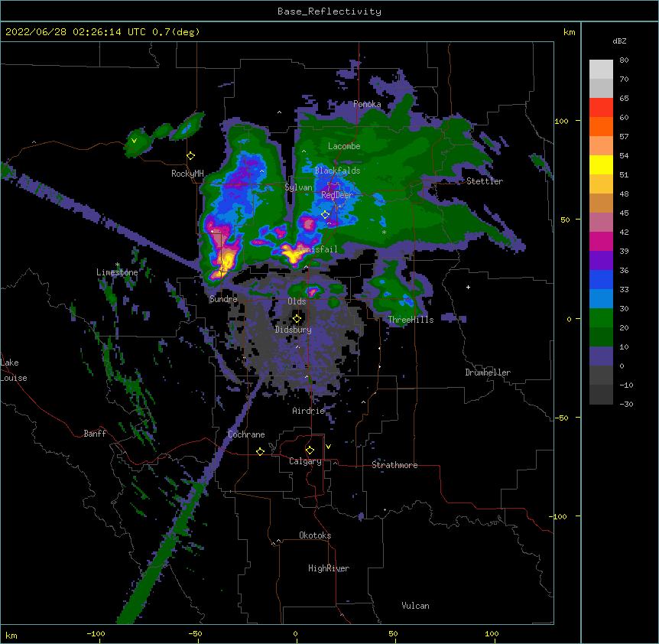The height and width of the screenshot is (644, 659).
Task: Click the asterisk marker in the green echo east of Innisfail
Action: tap(384, 233)
